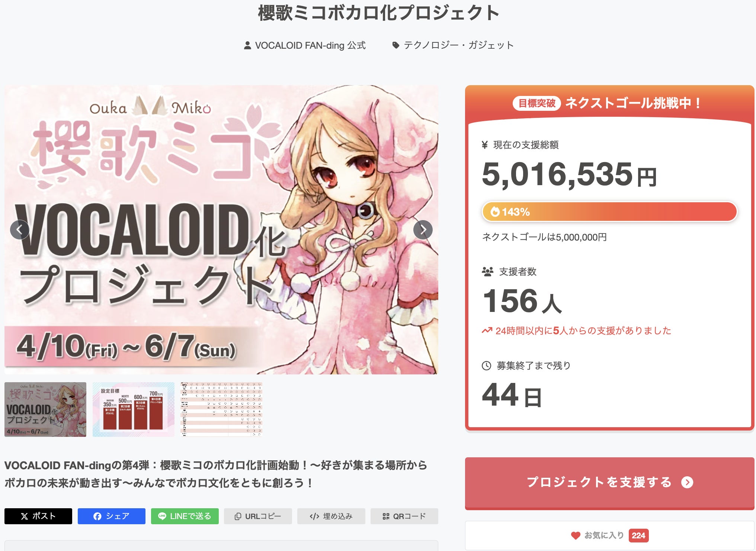The height and width of the screenshot is (551, 756).
Task: Show the QRコード
Action: pyautogui.click(x=404, y=516)
